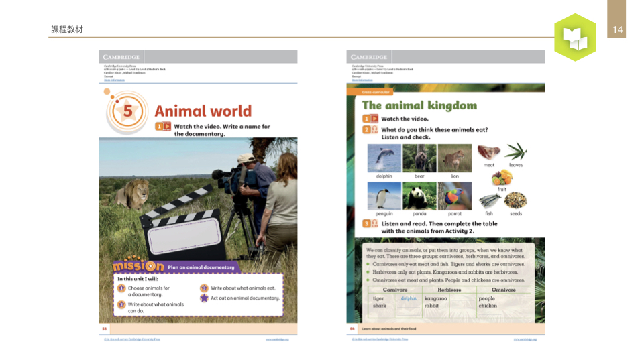The width and height of the screenshot is (644, 362).
Task: Click the meat food image
Action: pos(489,152)
